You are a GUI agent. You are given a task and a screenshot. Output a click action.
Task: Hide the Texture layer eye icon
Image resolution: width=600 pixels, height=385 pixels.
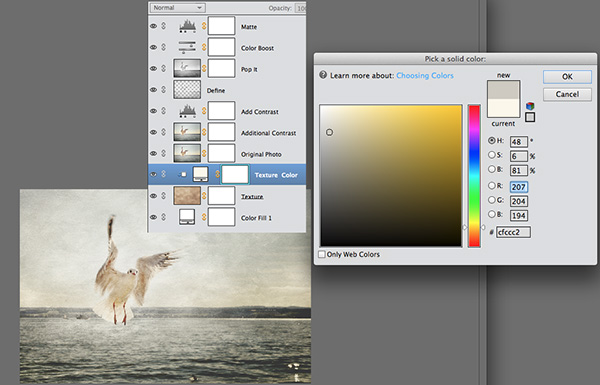coord(153,196)
